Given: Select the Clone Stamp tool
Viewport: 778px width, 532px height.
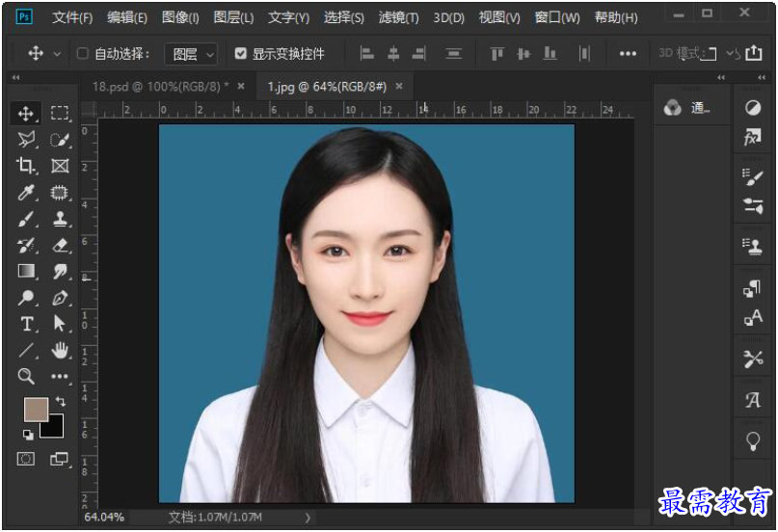Looking at the screenshot, I should (60, 219).
